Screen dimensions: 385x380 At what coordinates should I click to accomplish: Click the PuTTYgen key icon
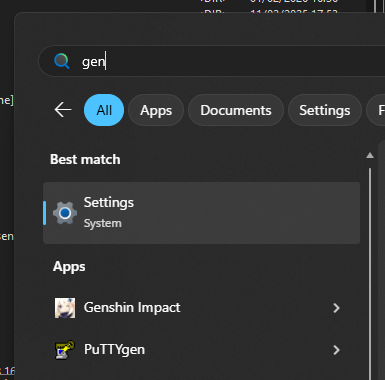65,350
